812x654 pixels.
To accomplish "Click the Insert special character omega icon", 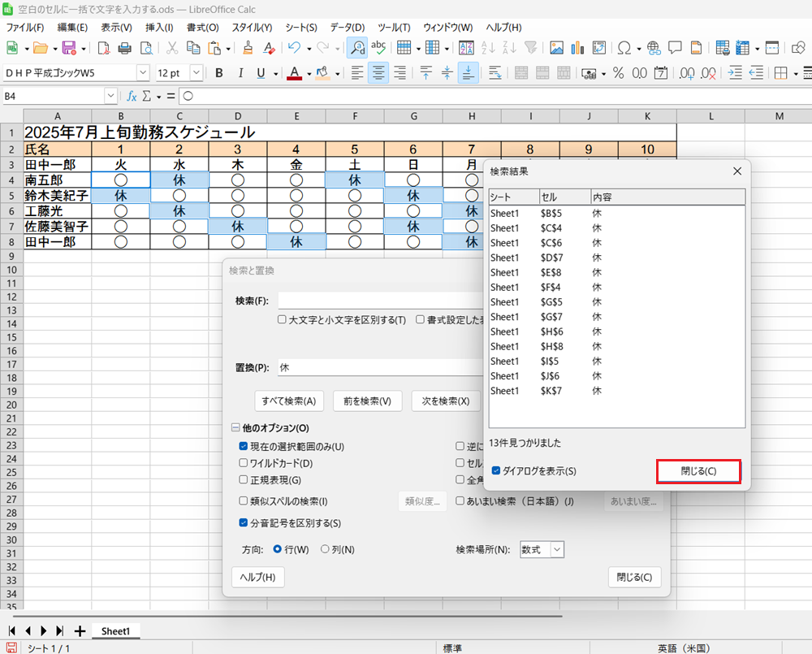I will 624,48.
